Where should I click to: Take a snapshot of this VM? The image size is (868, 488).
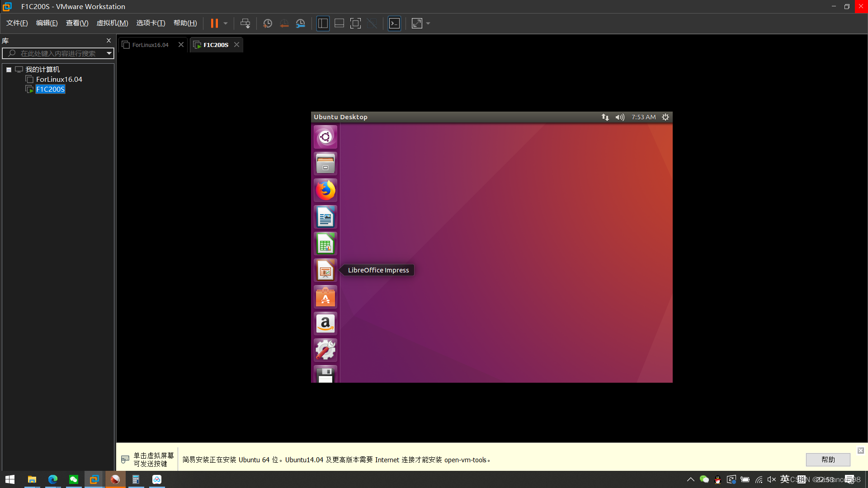[x=268, y=23]
